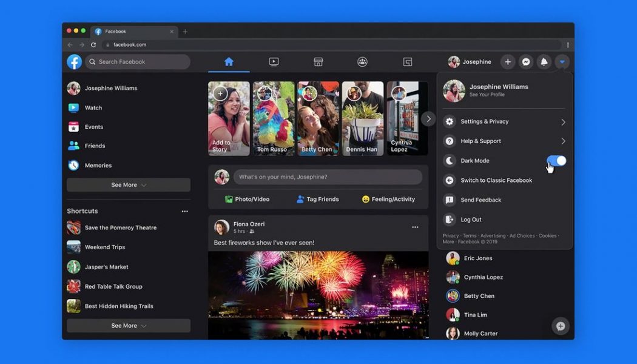The image size is (637, 364).
Task: Click the next arrow on the stories carousel
Action: coord(429,118)
